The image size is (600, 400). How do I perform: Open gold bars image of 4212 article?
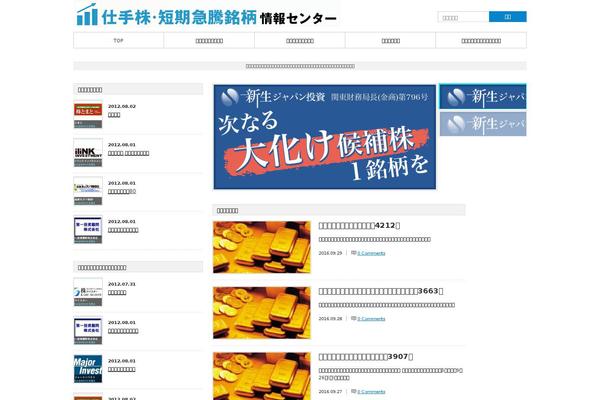(x=262, y=247)
